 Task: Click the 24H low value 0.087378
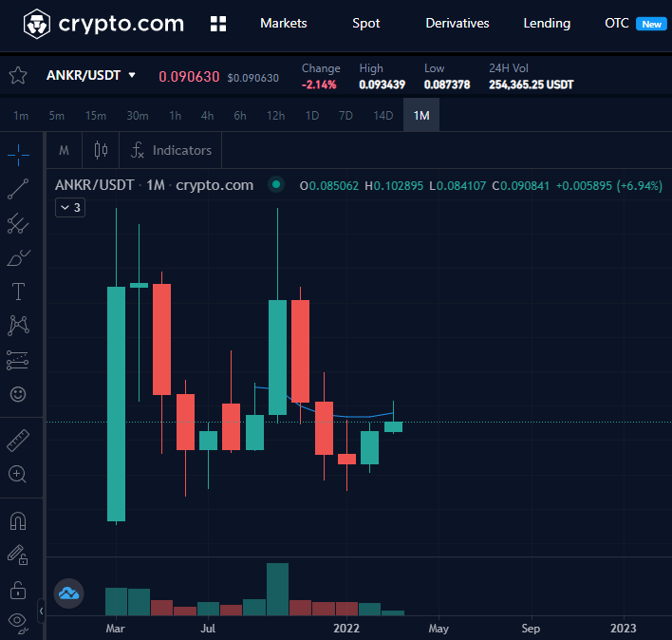[447, 85]
